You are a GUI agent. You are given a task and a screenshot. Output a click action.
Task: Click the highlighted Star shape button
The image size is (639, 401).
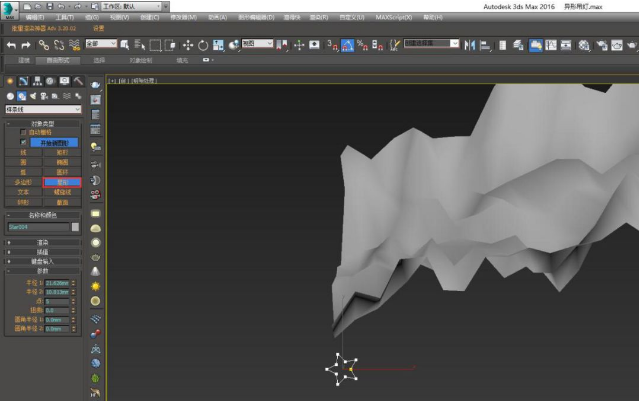62,182
